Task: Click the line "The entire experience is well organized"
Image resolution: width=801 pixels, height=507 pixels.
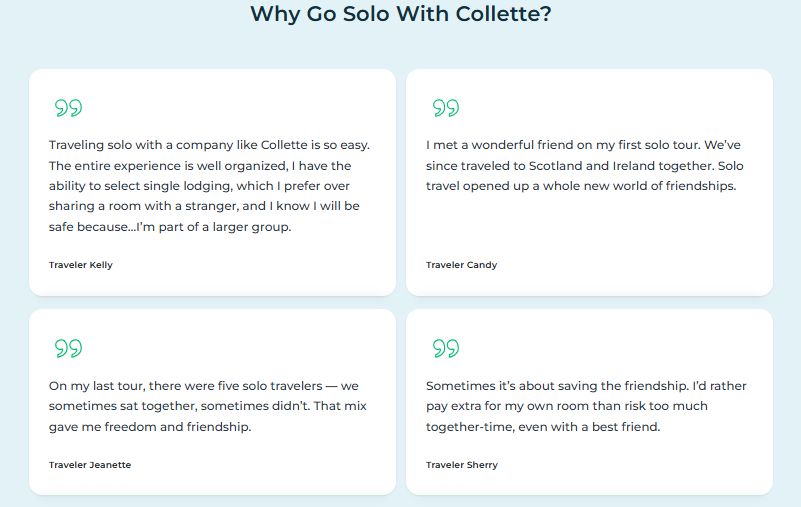Action: [200, 166]
